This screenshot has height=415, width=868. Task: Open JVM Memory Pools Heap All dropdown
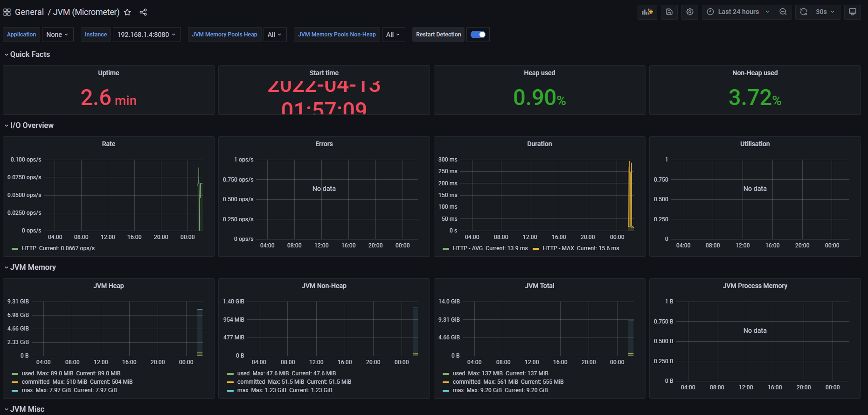[x=275, y=35]
